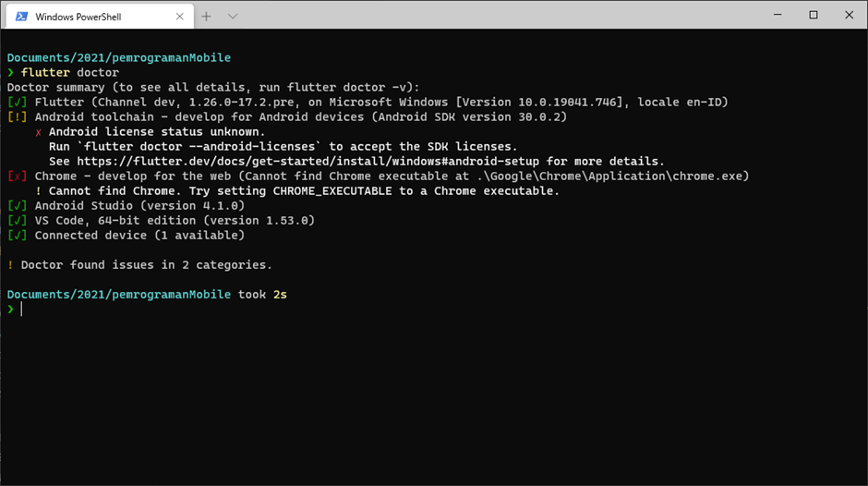
Task: Click the empty title bar area beside tabs
Action: (499, 16)
